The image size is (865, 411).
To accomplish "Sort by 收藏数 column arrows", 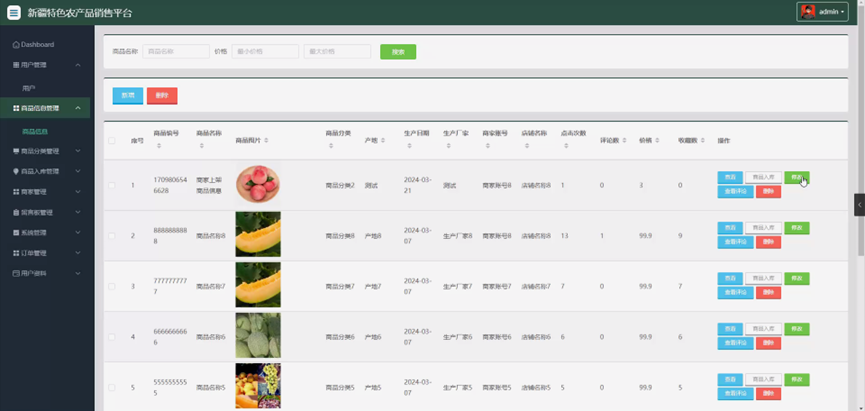I will [x=702, y=141].
